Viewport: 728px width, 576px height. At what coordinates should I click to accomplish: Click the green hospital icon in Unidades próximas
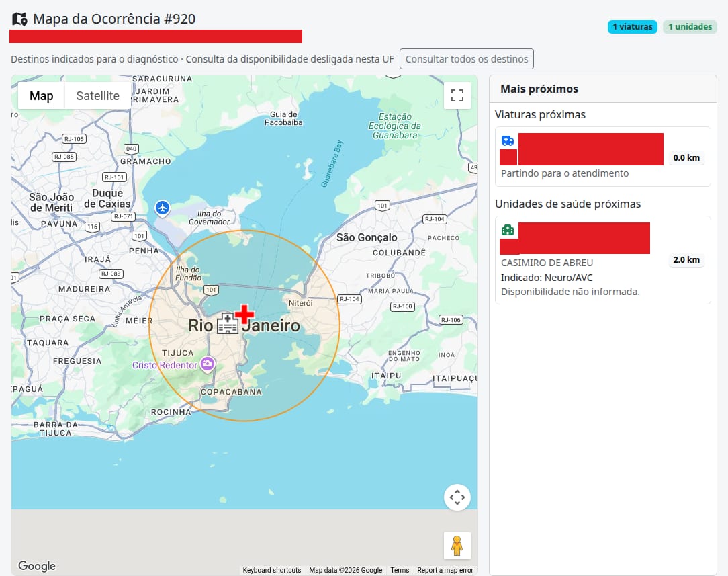click(x=508, y=229)
